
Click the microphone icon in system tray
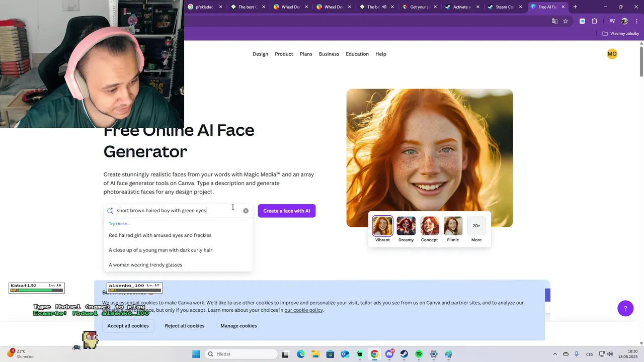click(577, 354)
